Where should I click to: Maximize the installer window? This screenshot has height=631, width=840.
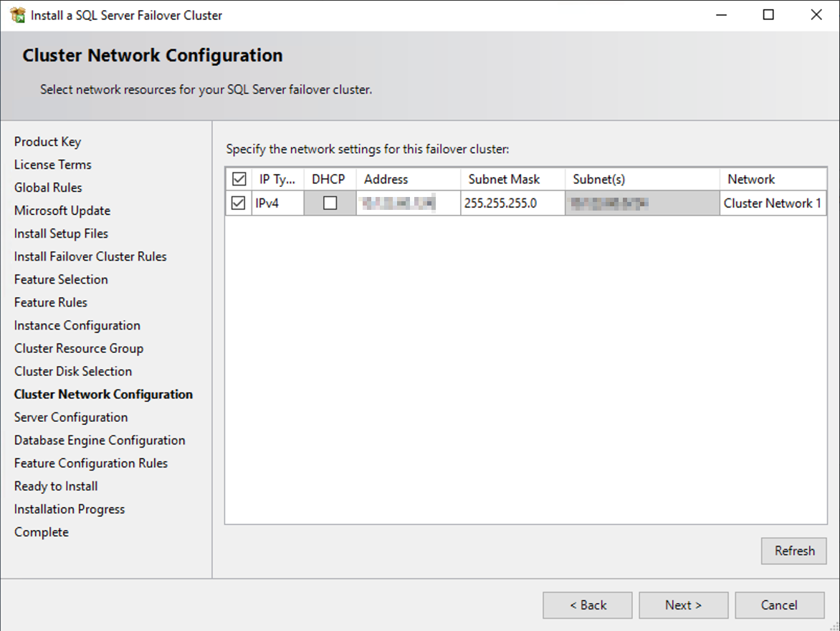click(768, 15)
